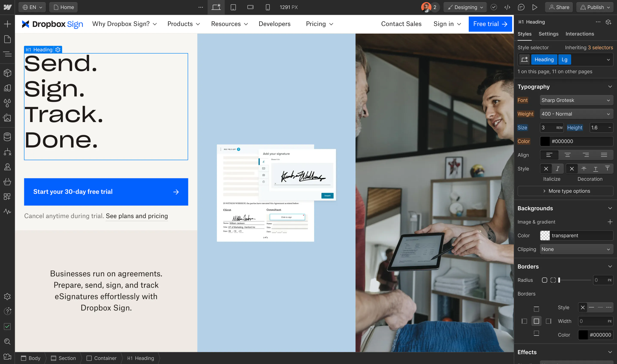This screenshot has height=364, width=617.
Task: Open the Clipping dropdown set to None
Action: pyautogui.click(x=576, y=249)
